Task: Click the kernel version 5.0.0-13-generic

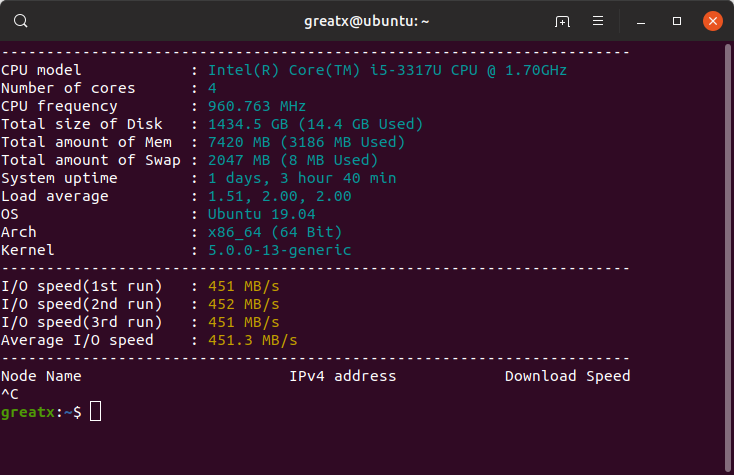Action: 279,250
